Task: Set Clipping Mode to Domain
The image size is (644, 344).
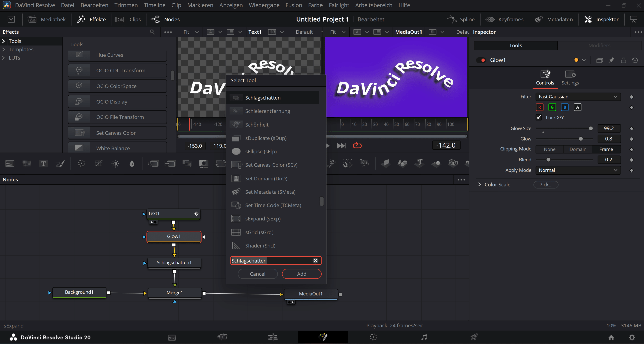Action: pyautogui.click(x=578, y=149)
